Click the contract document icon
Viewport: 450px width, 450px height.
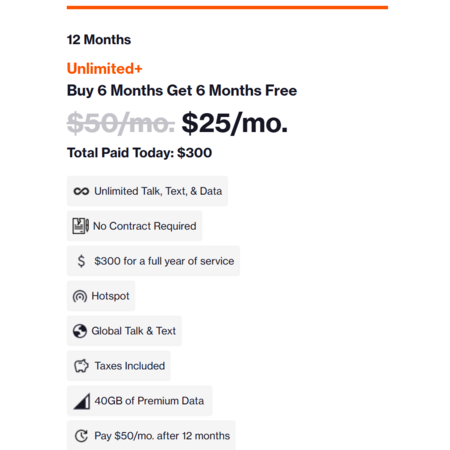[x=81, y=226]
